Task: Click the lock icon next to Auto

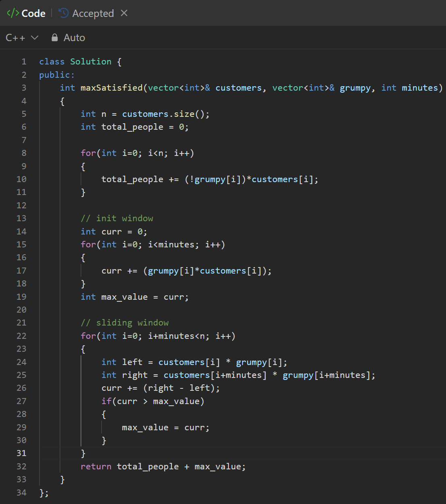Action: click(55, 38)
